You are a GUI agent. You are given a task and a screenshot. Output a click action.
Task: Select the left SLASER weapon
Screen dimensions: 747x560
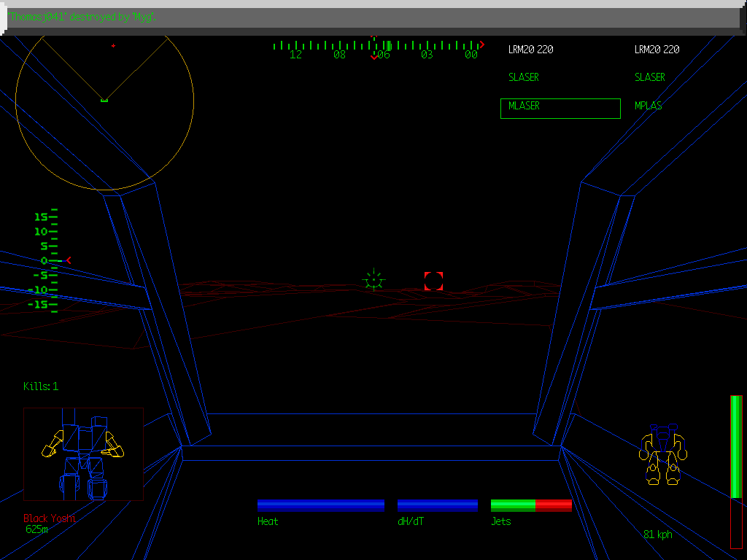[x=523, y=77]
